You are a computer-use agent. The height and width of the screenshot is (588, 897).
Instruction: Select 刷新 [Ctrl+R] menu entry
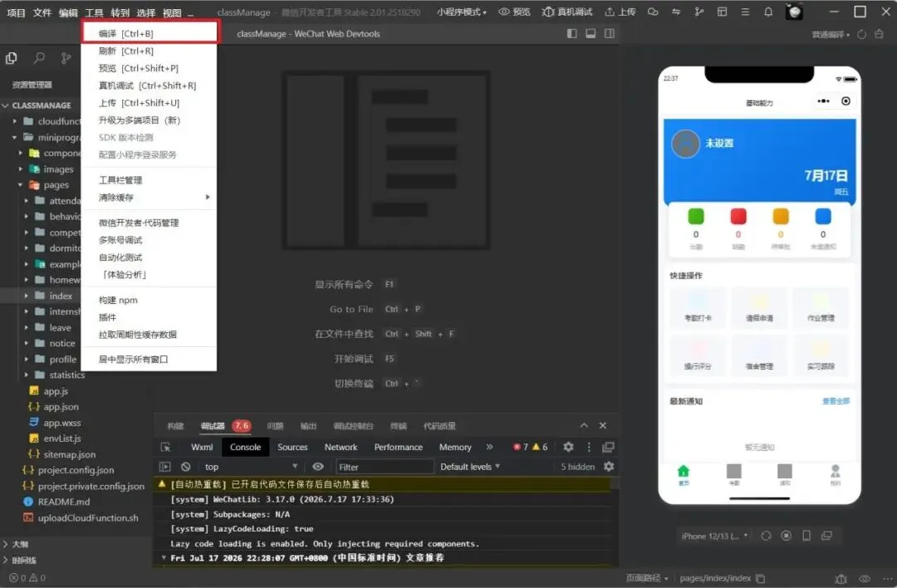point(149,51)
